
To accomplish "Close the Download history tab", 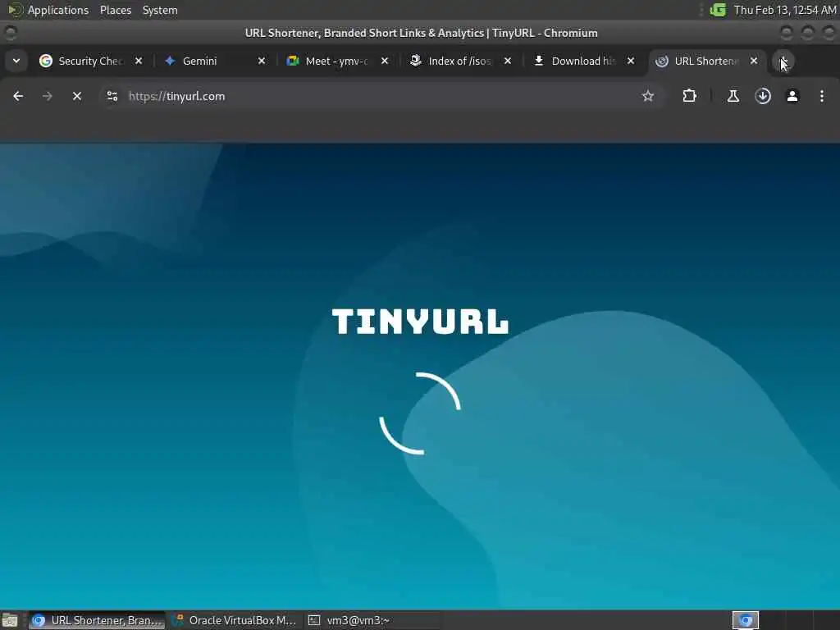I will pos(631,61).
